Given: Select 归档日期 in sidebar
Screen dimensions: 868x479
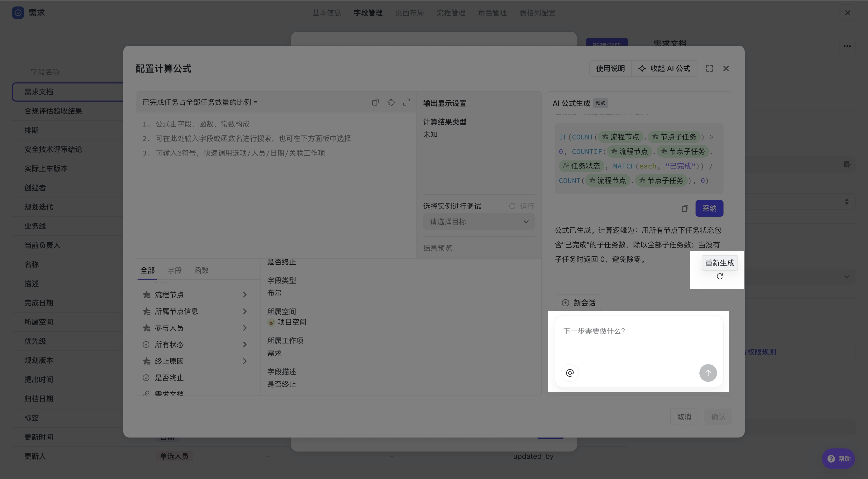Looking at the screenshot, I should (x=39, y=399).
